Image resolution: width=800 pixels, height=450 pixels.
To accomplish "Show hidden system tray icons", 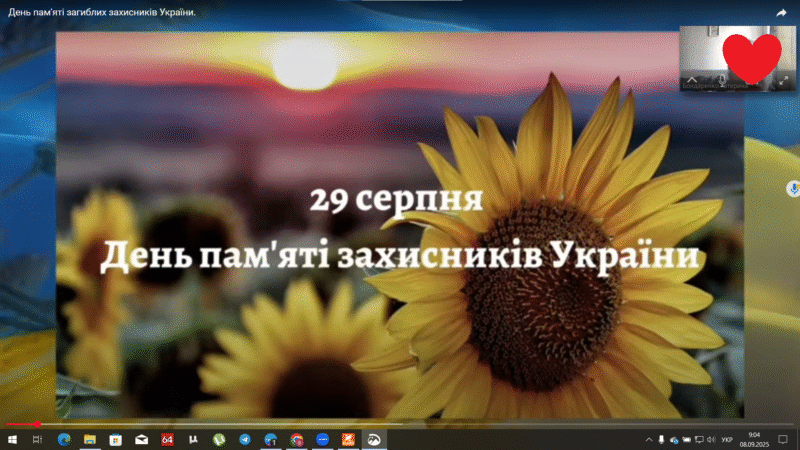I will (648, 439).
